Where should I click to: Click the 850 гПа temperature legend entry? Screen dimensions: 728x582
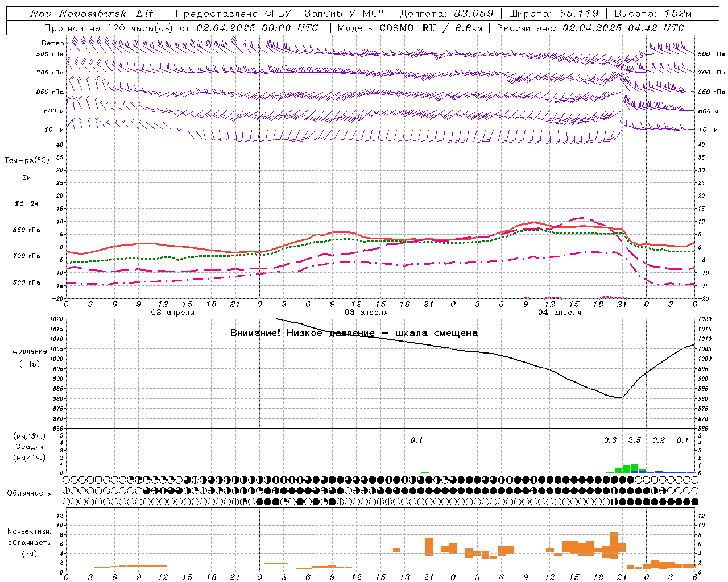pyautogui.click(x=26, y=230)
